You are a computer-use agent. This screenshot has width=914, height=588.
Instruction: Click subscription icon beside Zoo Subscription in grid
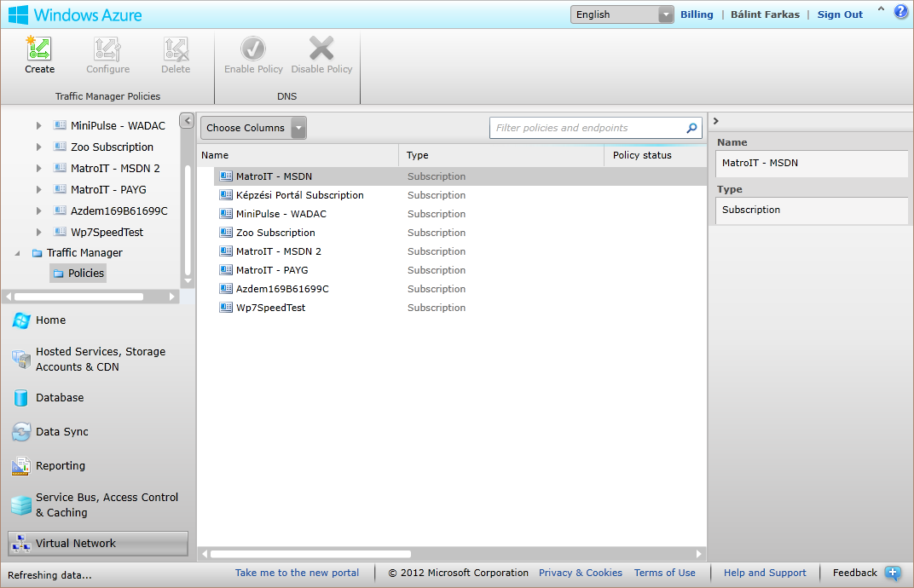click(x=226, y=233)
